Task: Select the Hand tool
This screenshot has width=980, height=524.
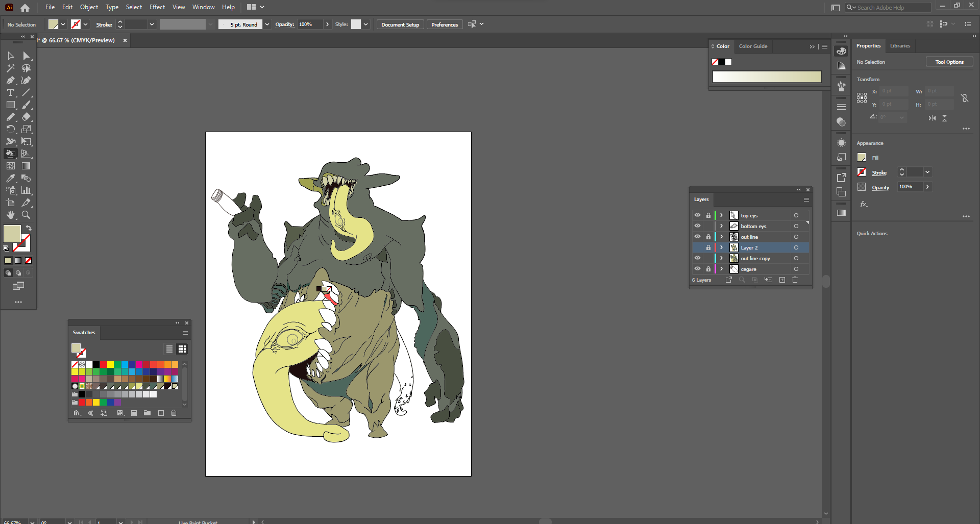Action: click(x=10, y=215)
